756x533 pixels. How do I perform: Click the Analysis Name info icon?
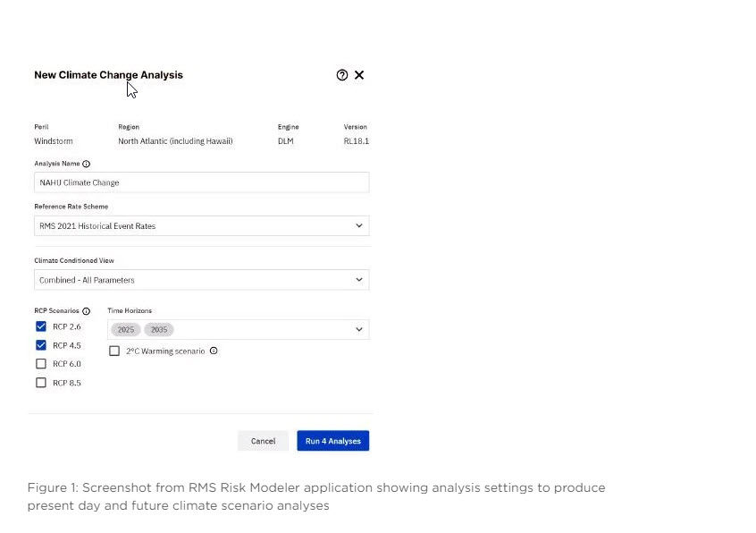[87, 164]
